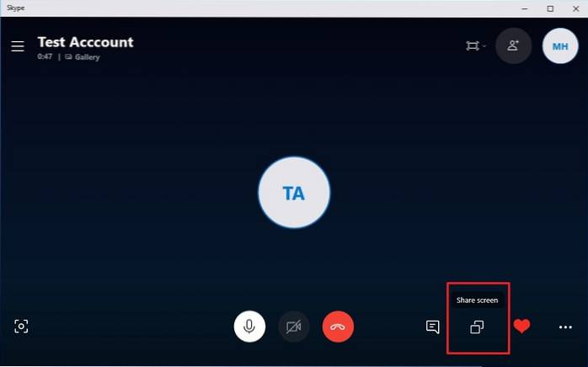
Task: Send a heart reaction
Action: [521, 326]
